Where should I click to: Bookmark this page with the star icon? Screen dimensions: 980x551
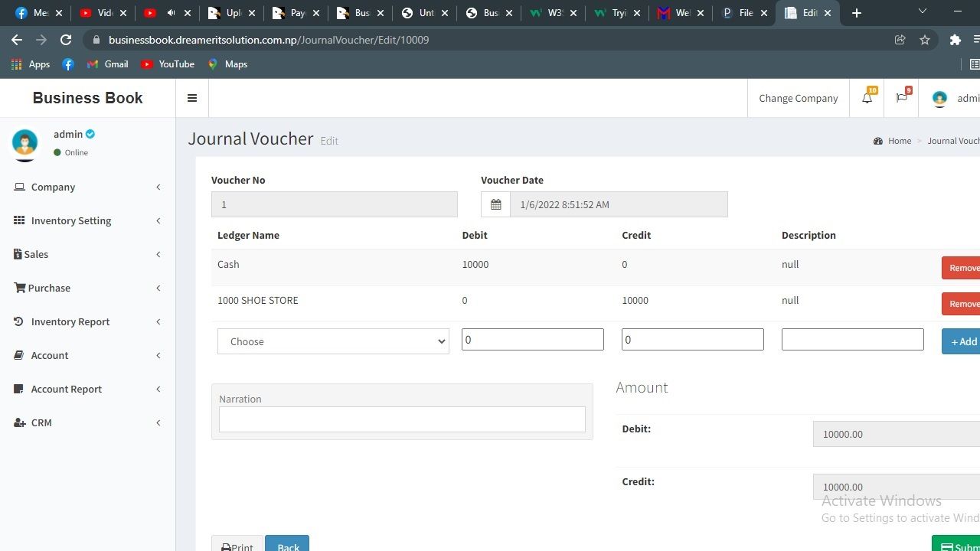[925, 40]
